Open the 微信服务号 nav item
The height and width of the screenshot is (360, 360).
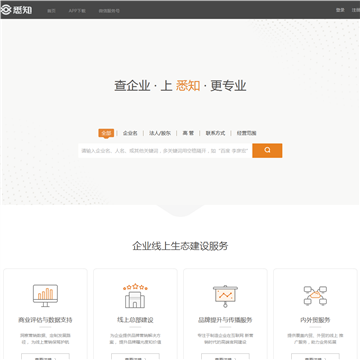(x=109, y=11)
